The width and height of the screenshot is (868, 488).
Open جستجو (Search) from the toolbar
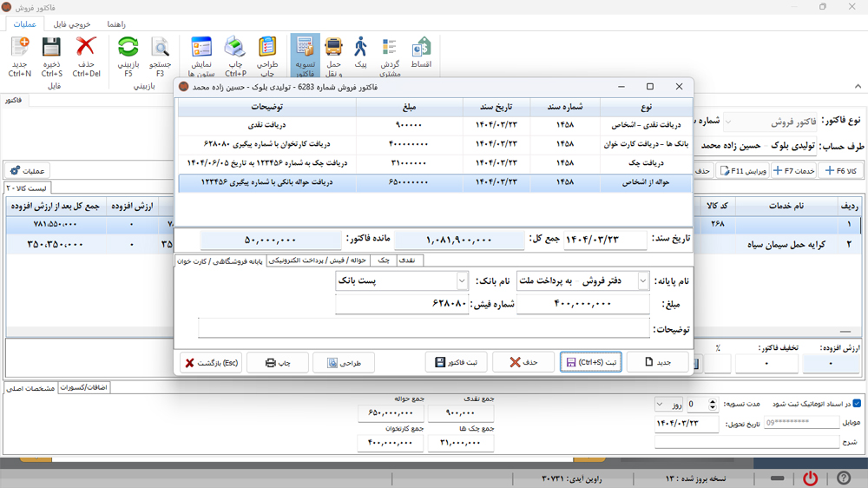pyautogui.click(x=161, y=48)
